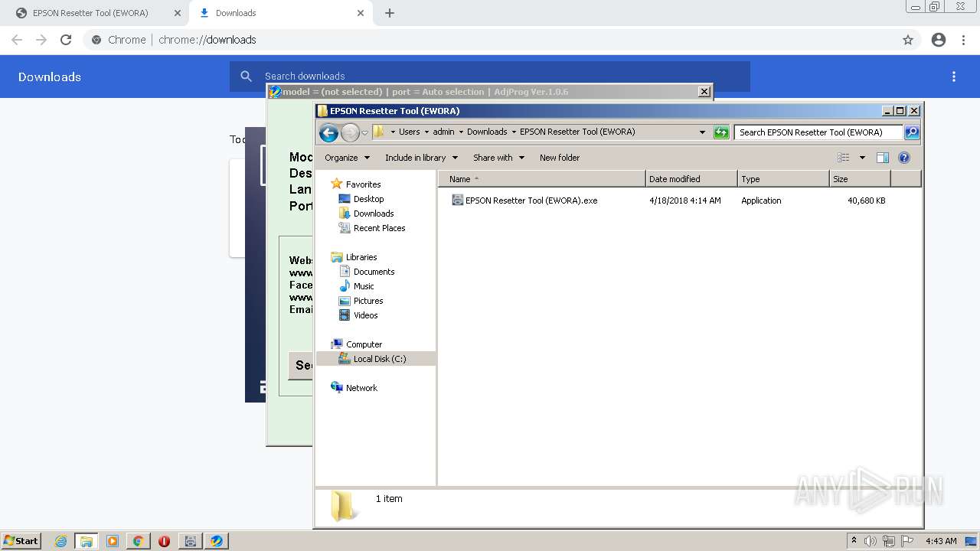Open the Share with menu
This screenshot has width=980, height=551.
pos(499,158)
